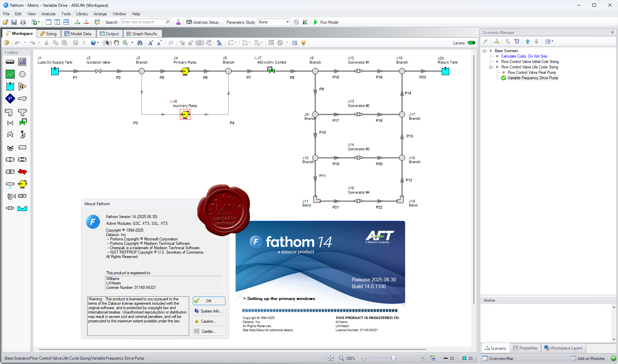618x364 pixels.
Task: Collapse Flow Control Valve Life Cycle Sizing node
Action: (x=491, y=67)
